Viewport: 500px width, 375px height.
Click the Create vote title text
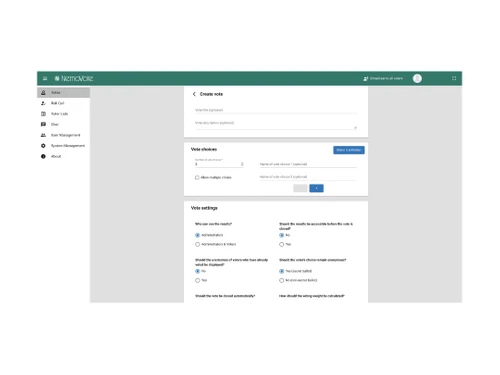211,94
